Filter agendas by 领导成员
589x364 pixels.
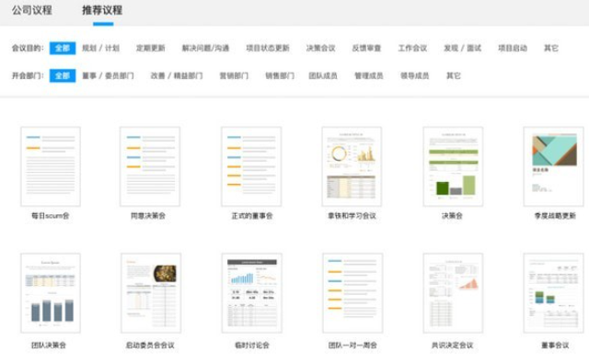pyautogui.click(x=415, y=75)
